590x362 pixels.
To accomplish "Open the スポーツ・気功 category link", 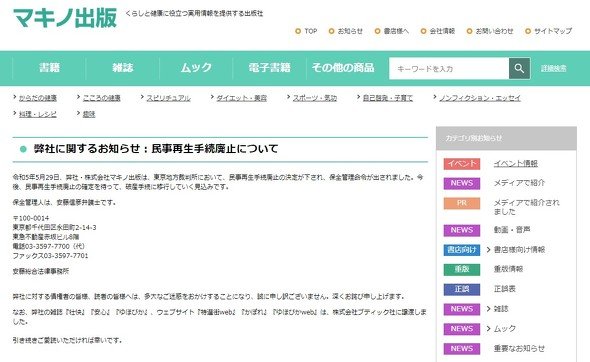I will [315, 98].
